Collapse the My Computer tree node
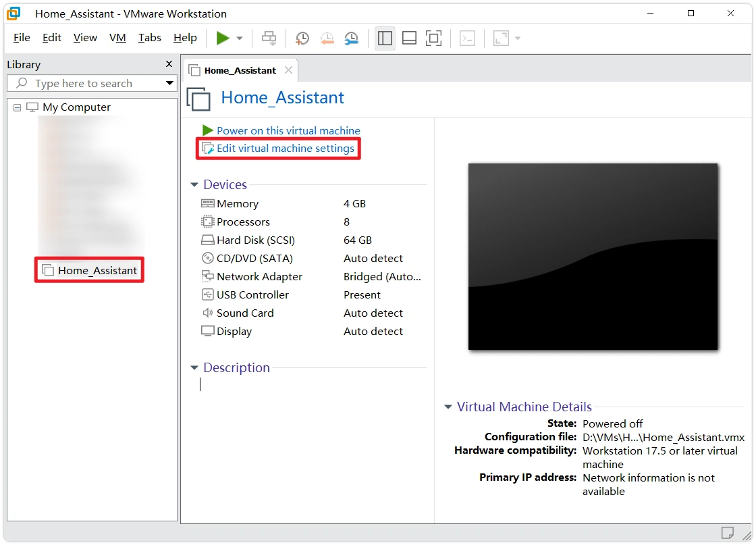756x545 pixels. [x=18, y=107]
